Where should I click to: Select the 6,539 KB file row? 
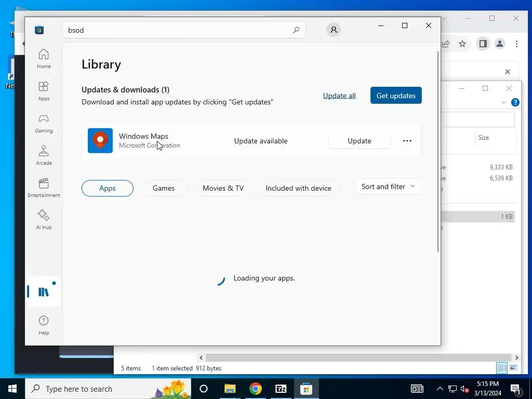pyautogui.click(x=479, y=178)
